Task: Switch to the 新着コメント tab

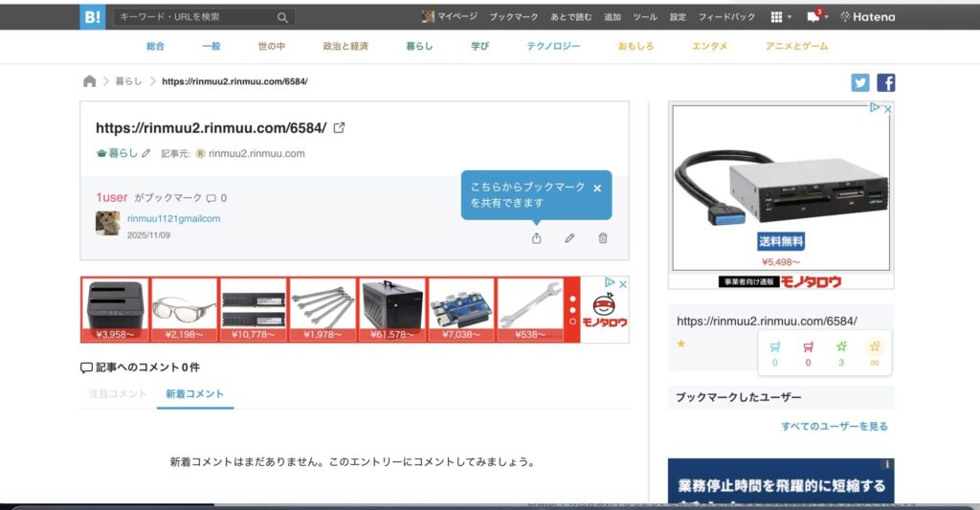Action: pos(194,394)
